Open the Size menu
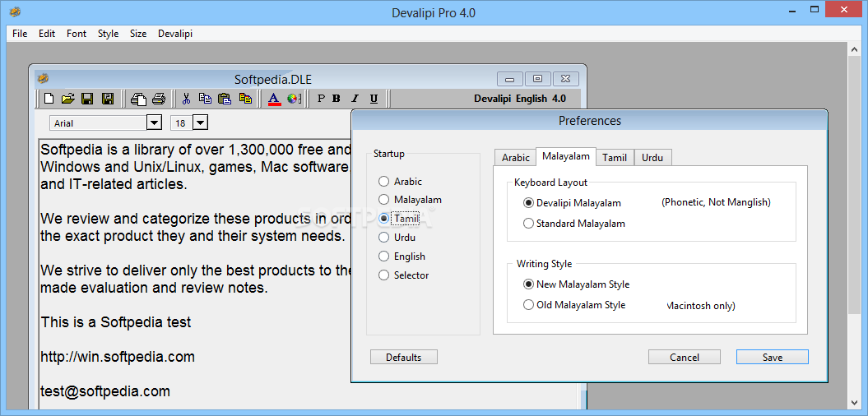This screenshot has width=868, height=416. point(138,34)
